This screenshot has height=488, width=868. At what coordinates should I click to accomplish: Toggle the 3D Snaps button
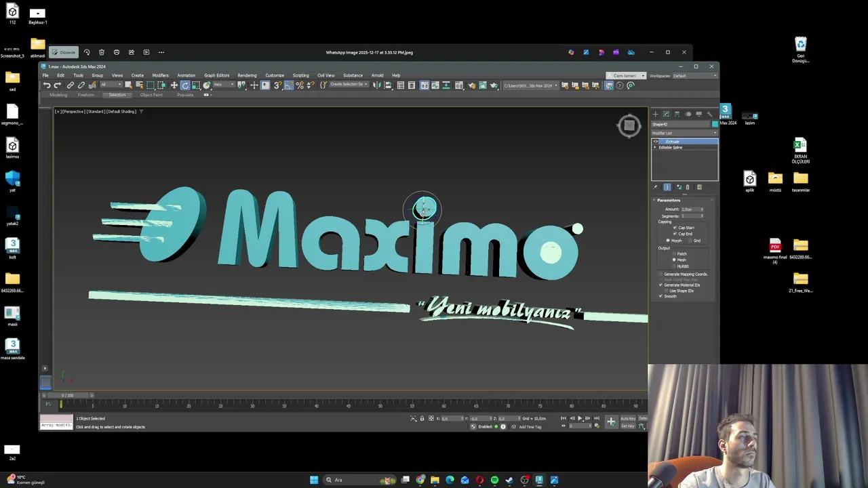click(x=277, y=85)
